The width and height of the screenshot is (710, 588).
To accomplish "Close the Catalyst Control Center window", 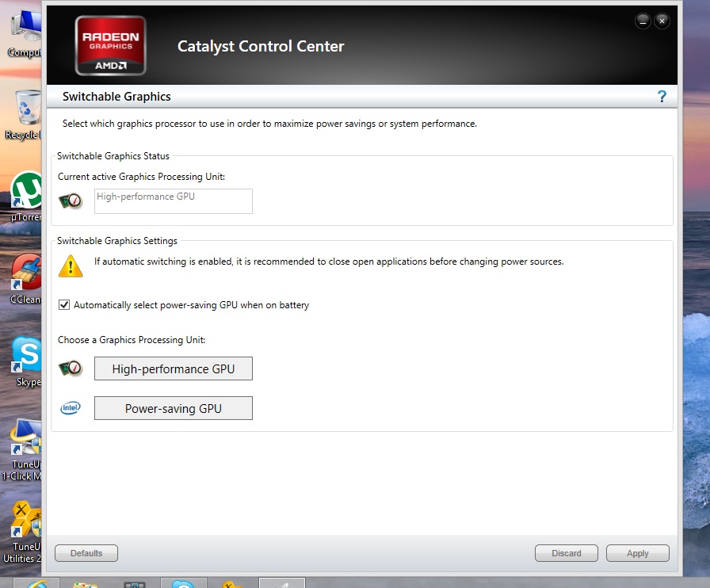I will [662, 21].
